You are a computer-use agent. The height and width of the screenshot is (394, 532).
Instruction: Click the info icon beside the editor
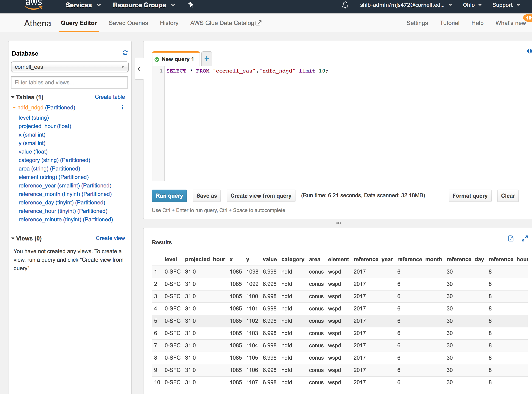529,51
